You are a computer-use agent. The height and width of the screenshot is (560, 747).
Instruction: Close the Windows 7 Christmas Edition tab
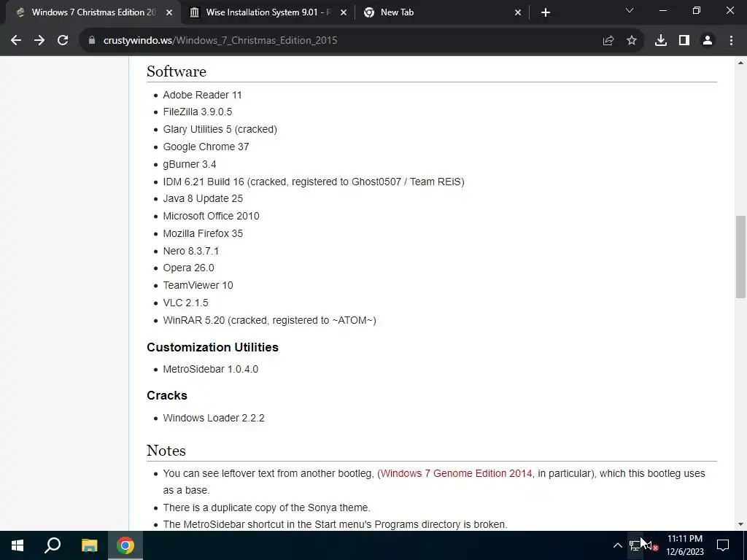coord(169,12)
